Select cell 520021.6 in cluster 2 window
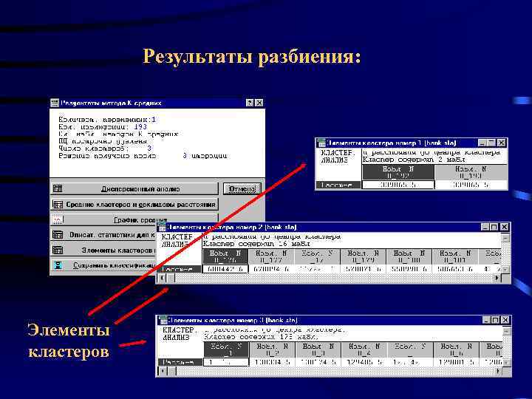The image size is (532, 399). click(x=363, y=269)
